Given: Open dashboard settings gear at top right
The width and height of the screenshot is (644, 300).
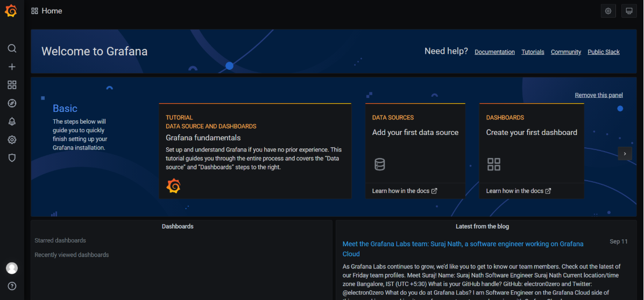Looking at the screenshot, I should [608, 11].
